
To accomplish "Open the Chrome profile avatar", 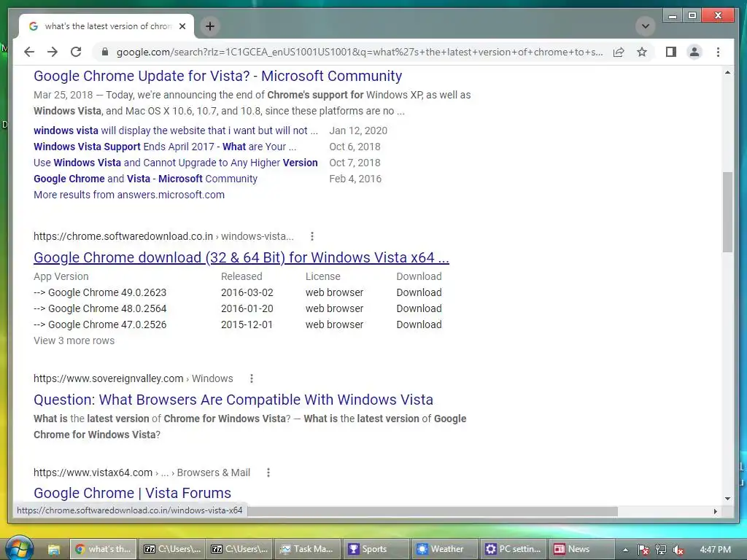I will 694,52.
